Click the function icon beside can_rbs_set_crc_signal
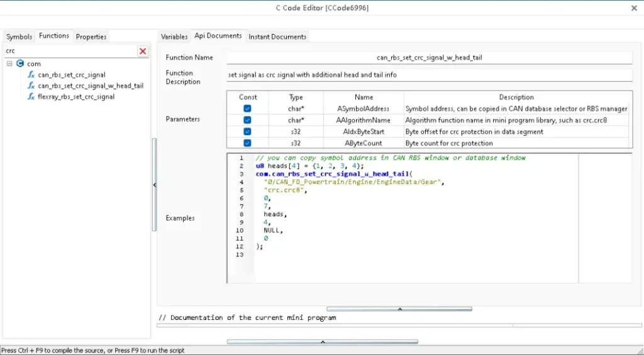The image size is (644, 355). point(31,75)
